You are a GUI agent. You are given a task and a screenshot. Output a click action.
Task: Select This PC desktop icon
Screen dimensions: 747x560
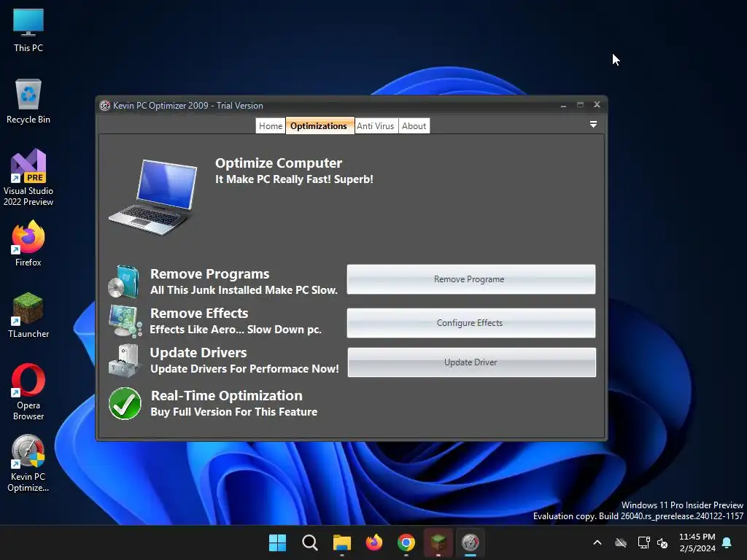(x=28, y=31)
